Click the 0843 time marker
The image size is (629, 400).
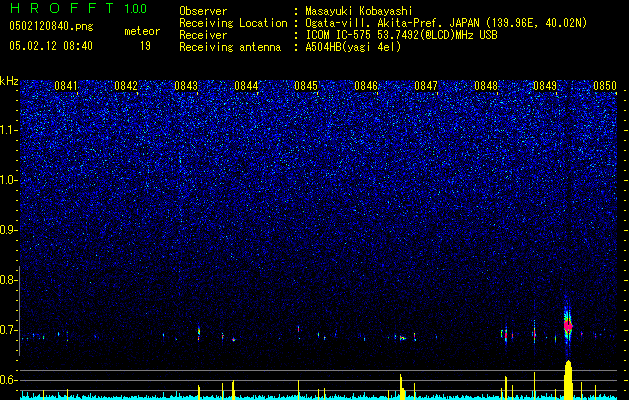pyautogui.click(x=186, y=86)
